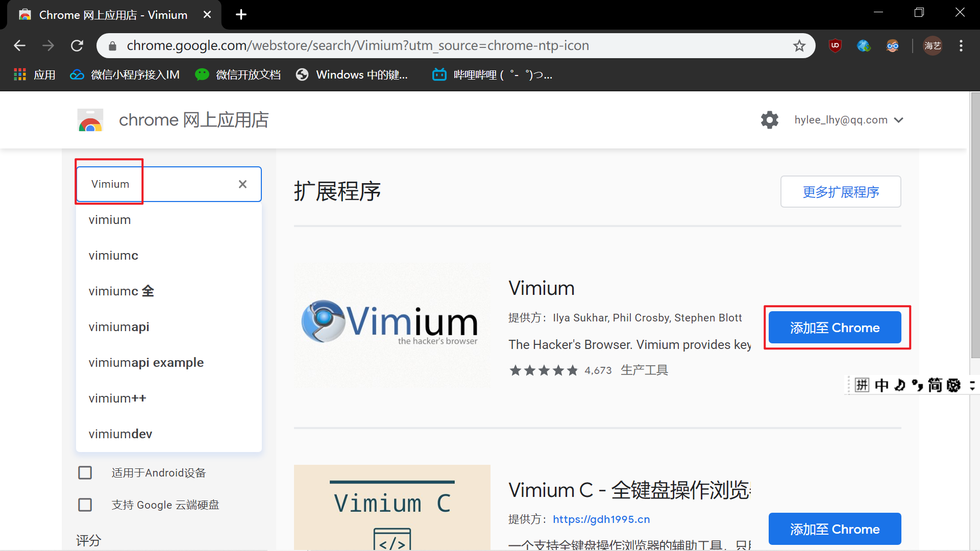Screen dimensions: 980x551
Task: Click the 4,673 ratings count
Action: coord(598,370)
